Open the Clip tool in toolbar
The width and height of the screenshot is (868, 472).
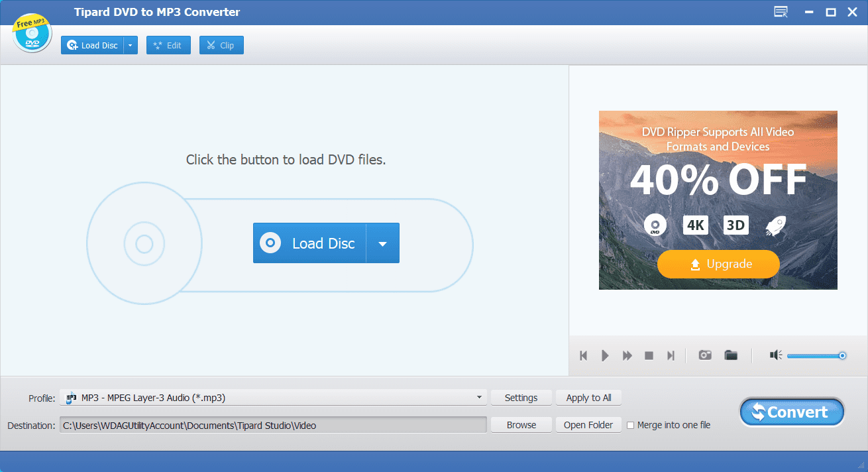(221, 45)
